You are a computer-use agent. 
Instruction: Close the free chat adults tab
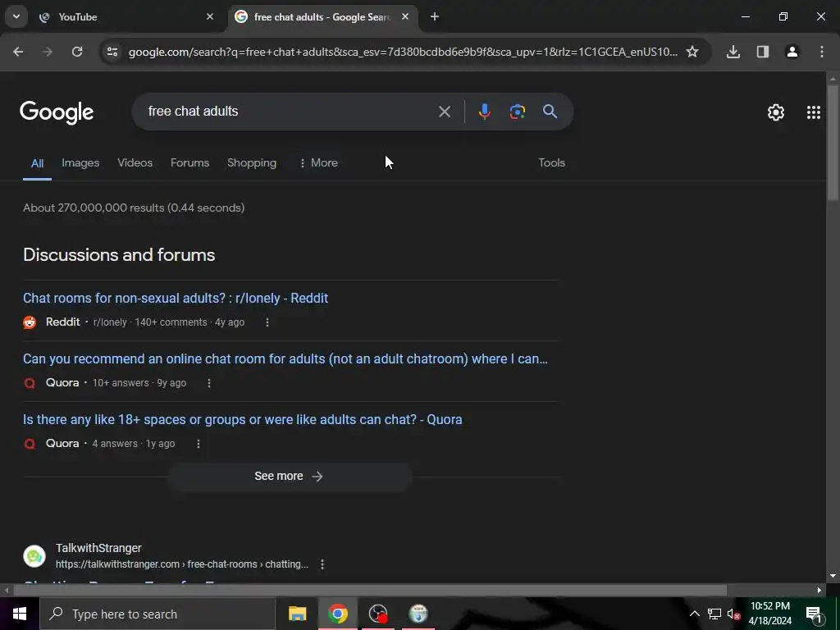[x=405, y=16]
